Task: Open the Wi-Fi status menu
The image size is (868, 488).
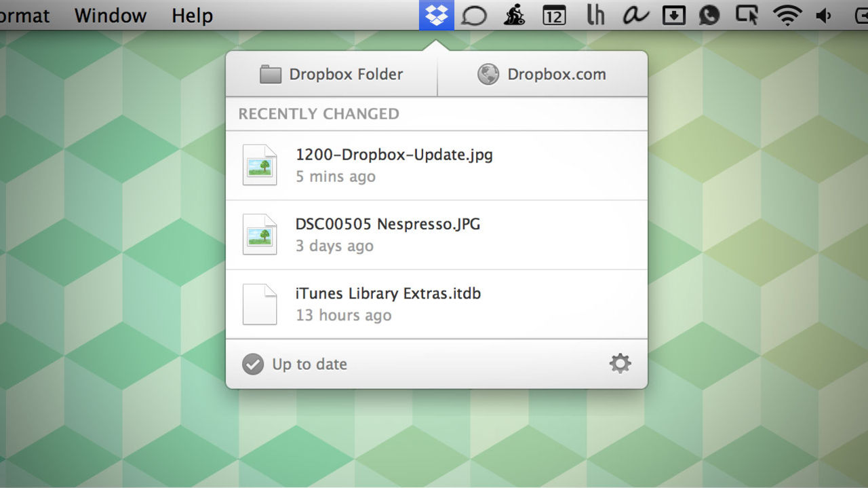Action: click(x=787, y=15)
